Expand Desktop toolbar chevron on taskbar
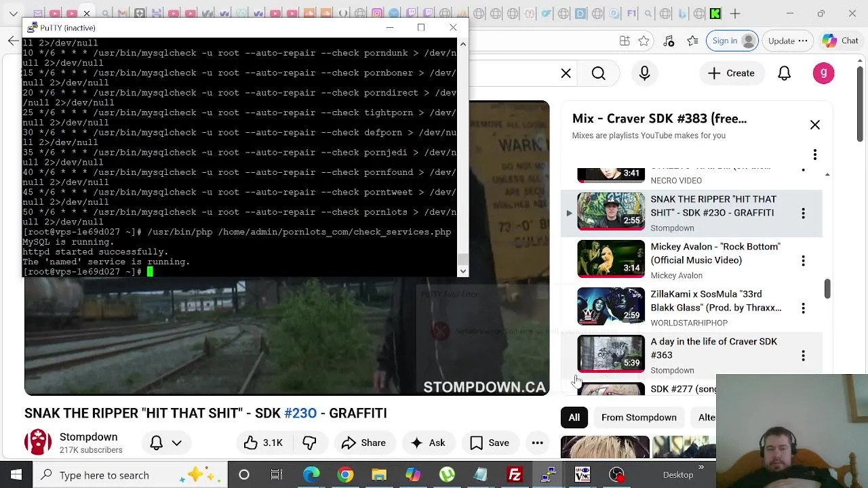Viewport: 868px width, 488px height. tap(701, 468)
